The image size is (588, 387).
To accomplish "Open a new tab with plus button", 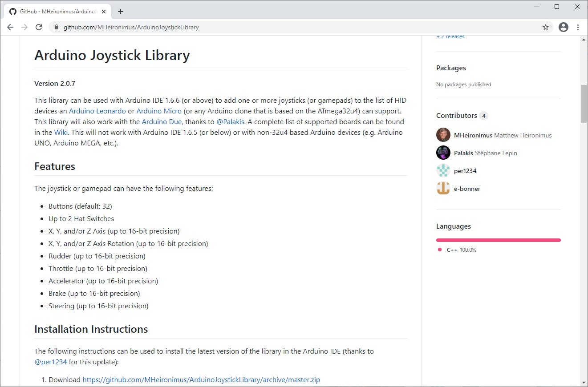I will click(x=121, y=12).
